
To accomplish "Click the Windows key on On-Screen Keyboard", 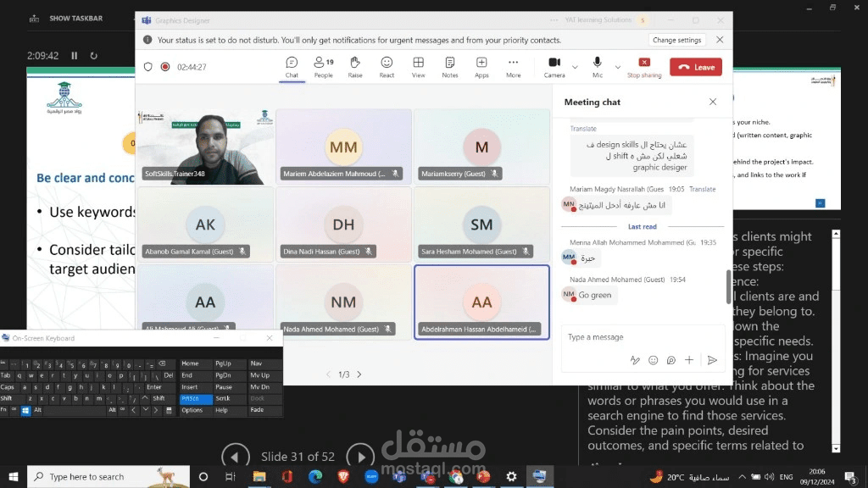I will 25,410.
